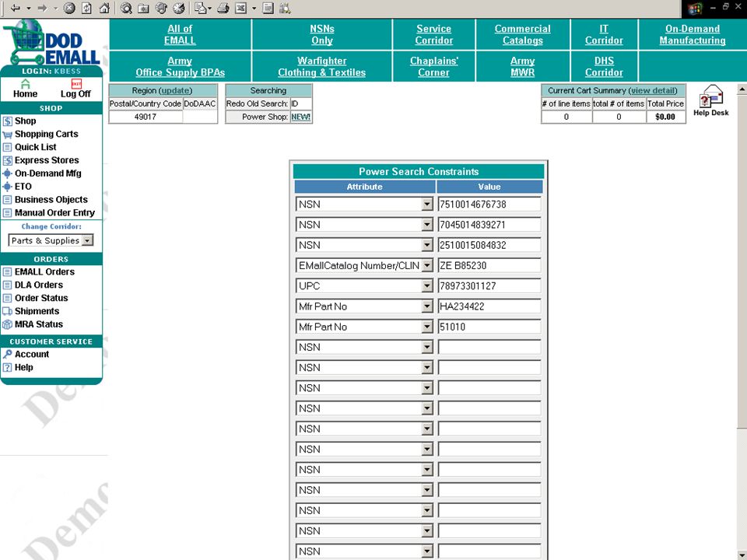
Task: Click the On-Demand Mfg icon
Action: 7,173
